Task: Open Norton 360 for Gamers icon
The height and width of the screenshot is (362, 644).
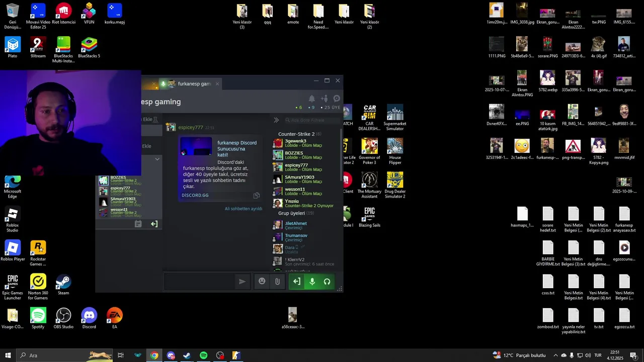Action: (38, 287)
